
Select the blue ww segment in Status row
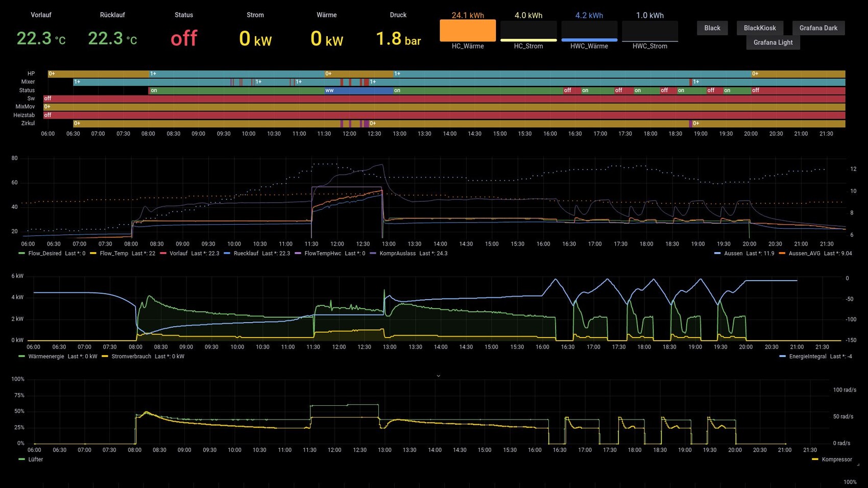coord(357,90)
